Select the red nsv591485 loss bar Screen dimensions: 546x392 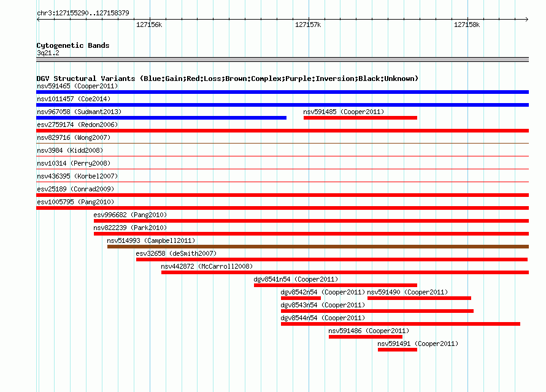(x=360, y=118)
